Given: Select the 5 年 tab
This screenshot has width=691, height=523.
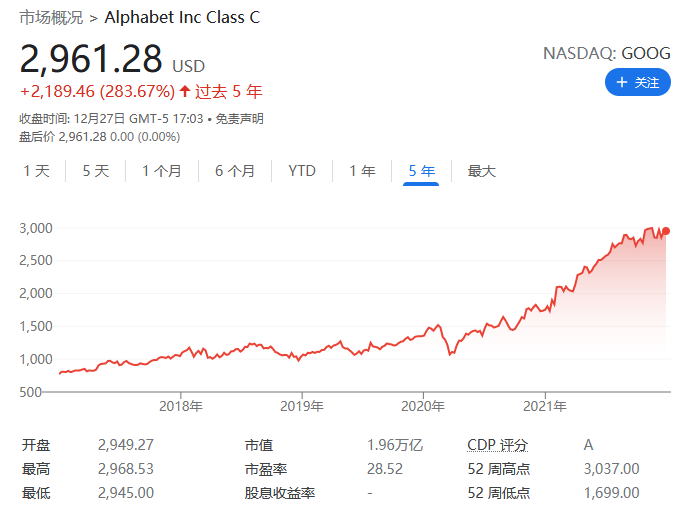Looking at the screenshot, I should point(421,171).
